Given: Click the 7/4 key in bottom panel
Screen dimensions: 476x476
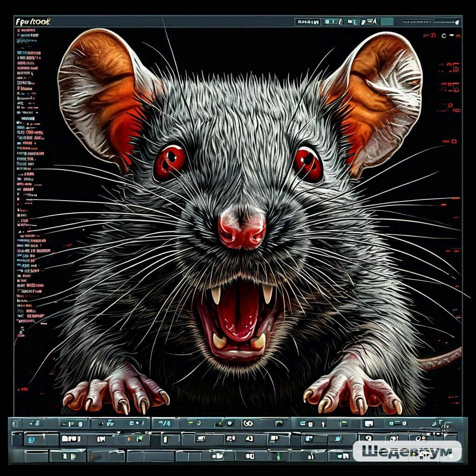Looking at the screenshot, I should click(164, 423).
